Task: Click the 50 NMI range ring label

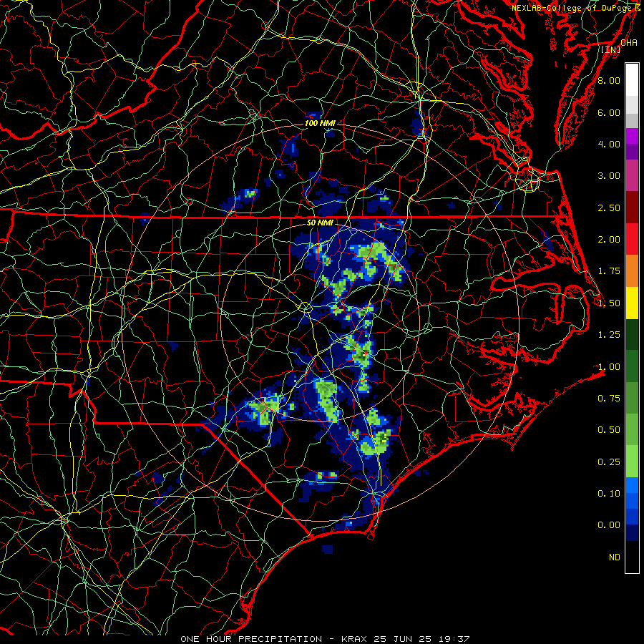Action: click(x=320, y=223)
